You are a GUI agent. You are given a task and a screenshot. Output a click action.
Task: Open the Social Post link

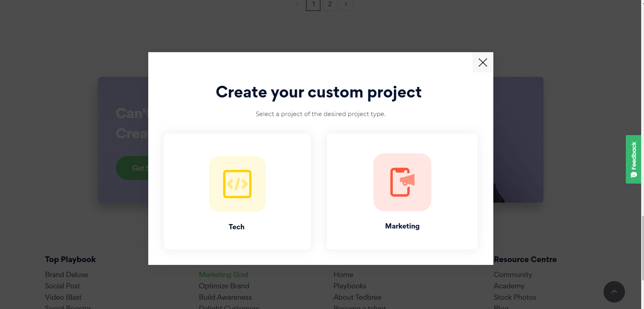coord(62,286)
